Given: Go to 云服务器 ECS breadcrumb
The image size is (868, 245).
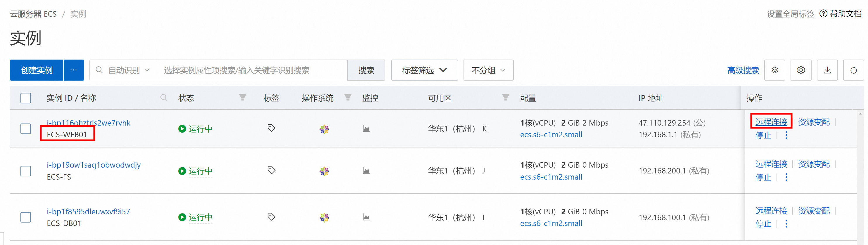Looking at the screenshot, I should (33, 14).
